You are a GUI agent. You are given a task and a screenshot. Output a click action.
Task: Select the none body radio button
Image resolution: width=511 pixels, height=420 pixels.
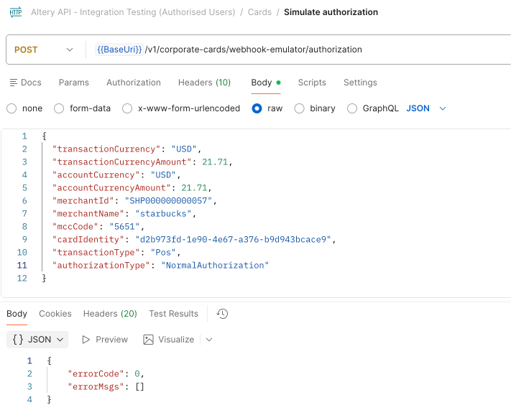(11, 108)
